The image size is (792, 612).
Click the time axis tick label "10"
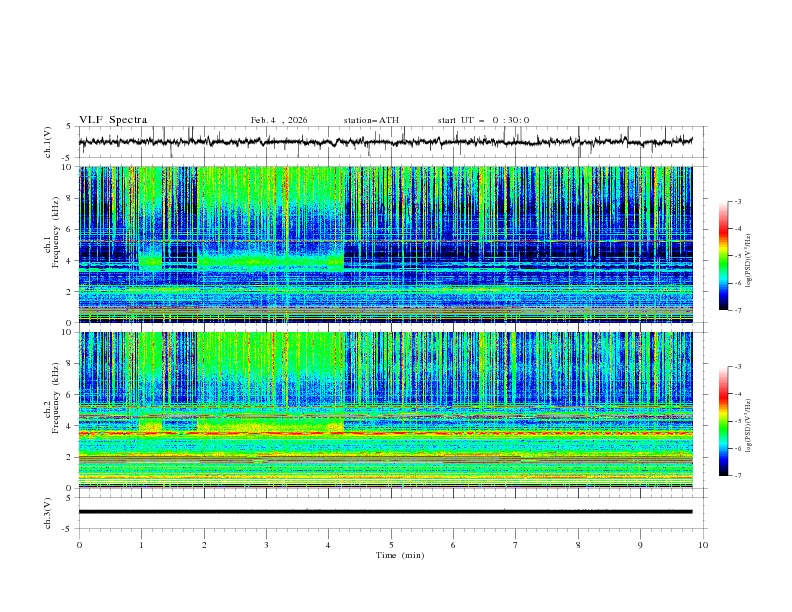coord(703,545)
